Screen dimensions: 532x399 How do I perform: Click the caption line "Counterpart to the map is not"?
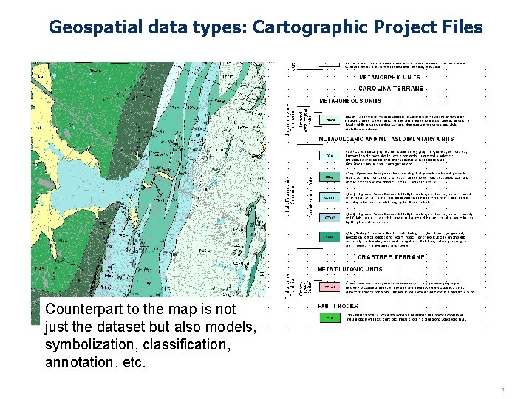pos(140,309)
